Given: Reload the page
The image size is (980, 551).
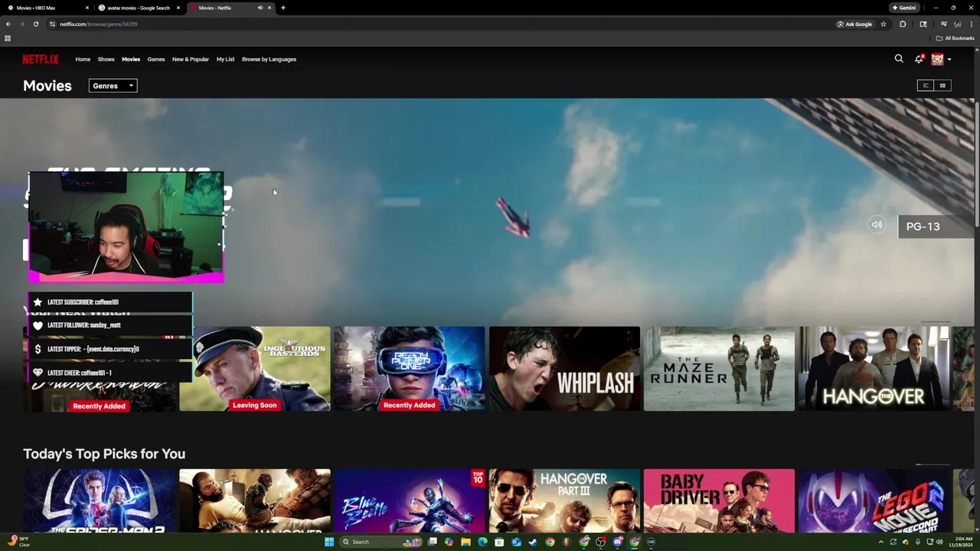Looking at the screenshot, I should 35,24.
